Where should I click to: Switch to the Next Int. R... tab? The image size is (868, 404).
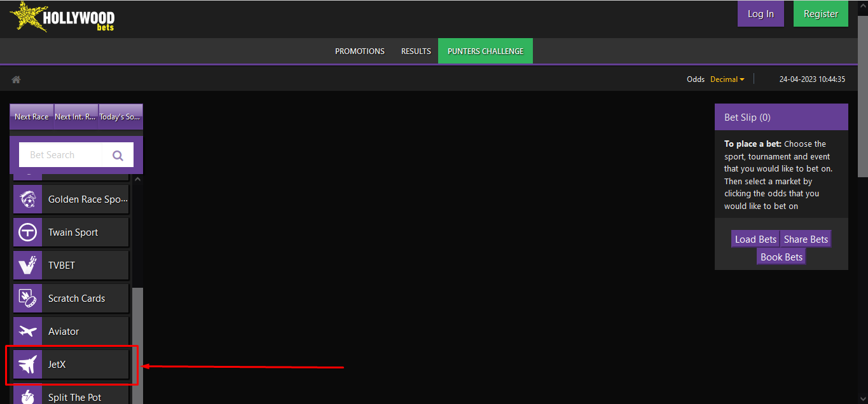(76, 117)
